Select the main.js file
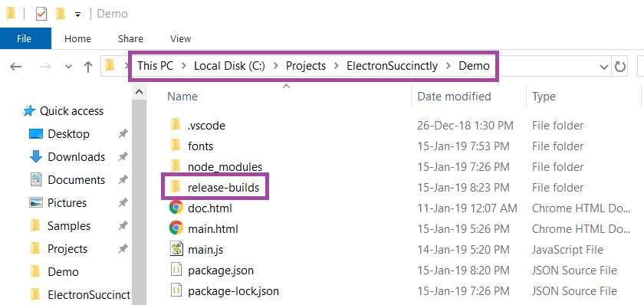 pyautogui.click(x=205, y=250)
